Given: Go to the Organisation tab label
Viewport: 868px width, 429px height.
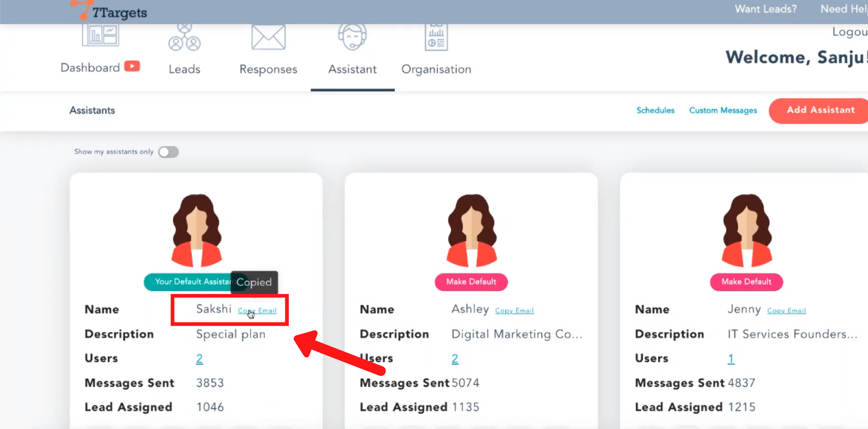Looking at the screenshot, I should click(x=436, y=69).
